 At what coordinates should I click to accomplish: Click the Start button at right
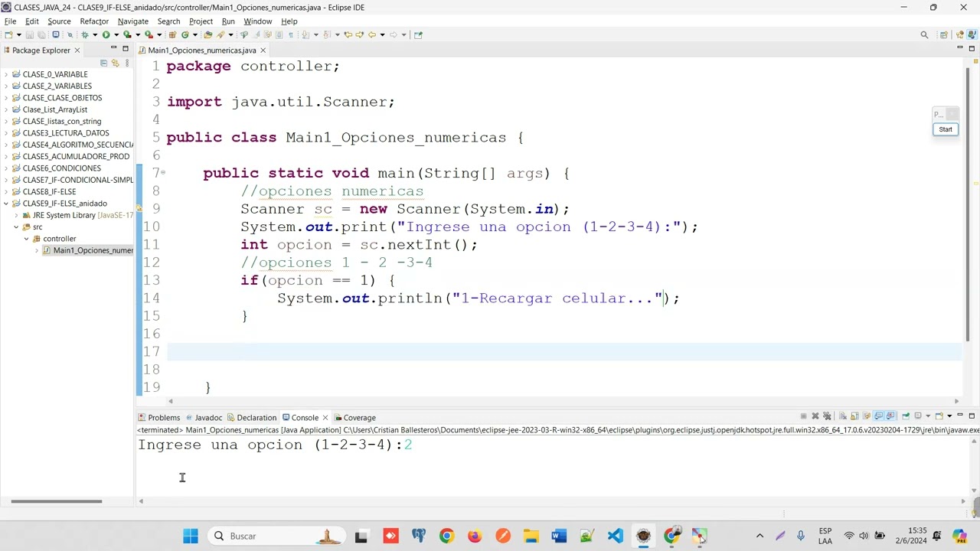pos(946,129)
